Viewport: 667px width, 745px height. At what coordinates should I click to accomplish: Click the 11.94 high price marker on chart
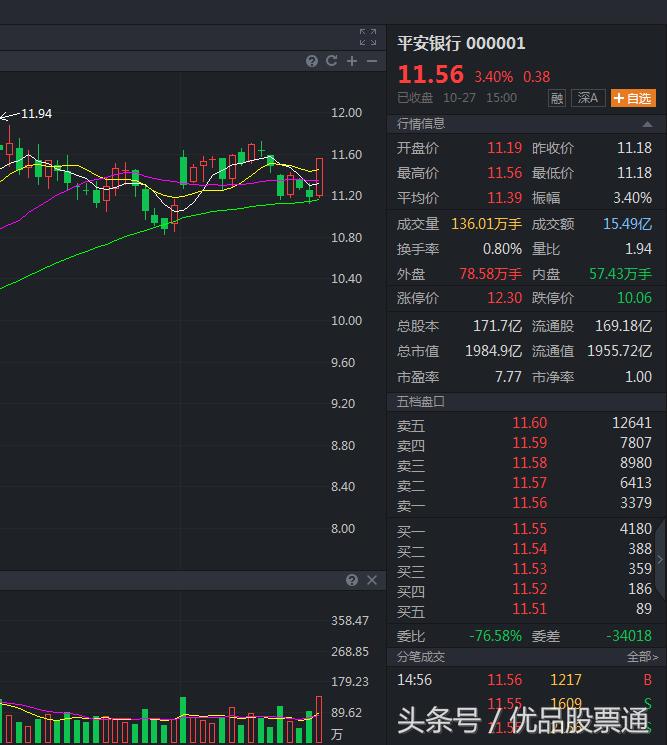tap(37, 114)
